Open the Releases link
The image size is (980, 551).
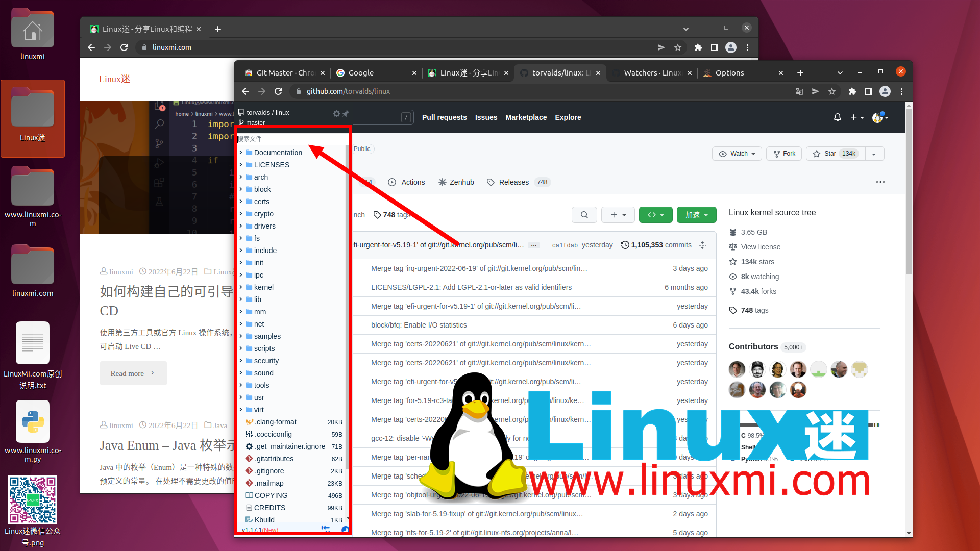pos(518,182)
